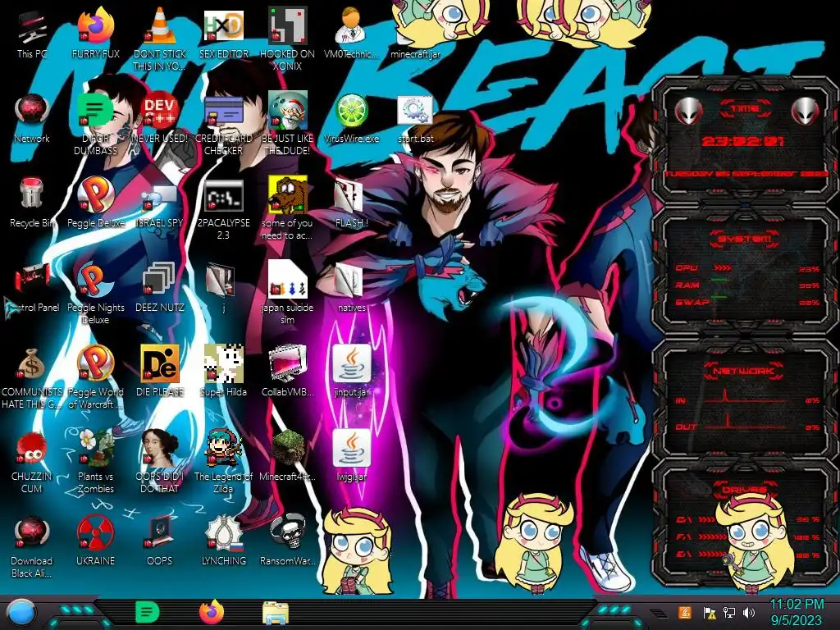Select the Peggle Nights Deluxe shortcut
The height and width of the screenshot is (630, 840).
click(96, 279)
